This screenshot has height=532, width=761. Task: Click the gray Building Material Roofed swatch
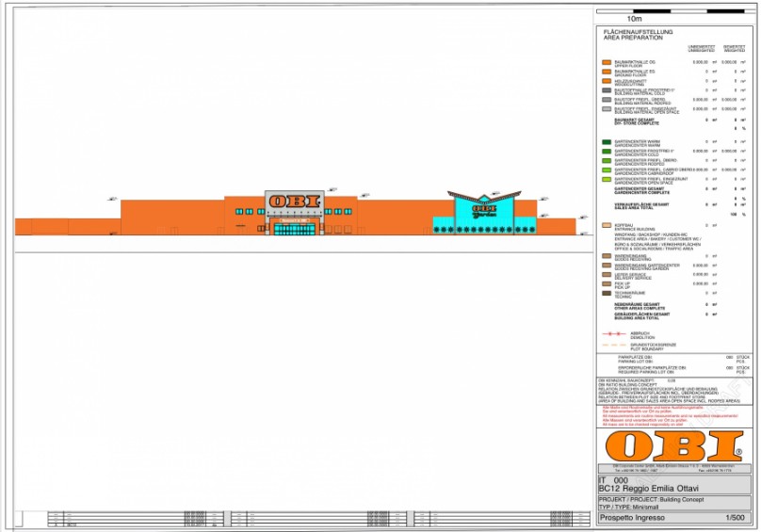tap(607, 100)
